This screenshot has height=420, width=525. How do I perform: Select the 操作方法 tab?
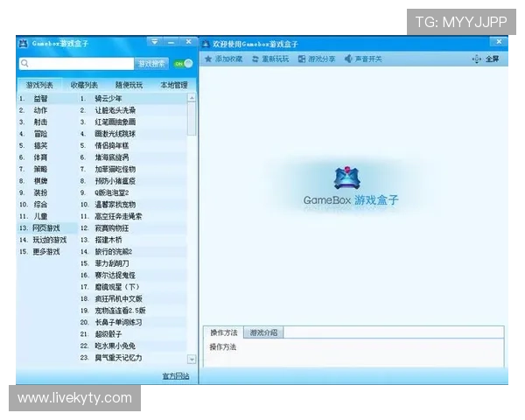(224, 332)
